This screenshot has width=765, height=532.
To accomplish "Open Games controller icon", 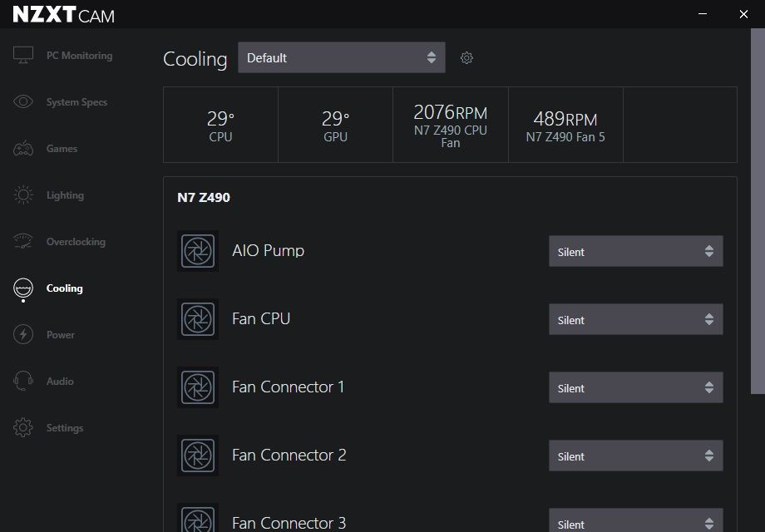I will (x=23, y=148).
